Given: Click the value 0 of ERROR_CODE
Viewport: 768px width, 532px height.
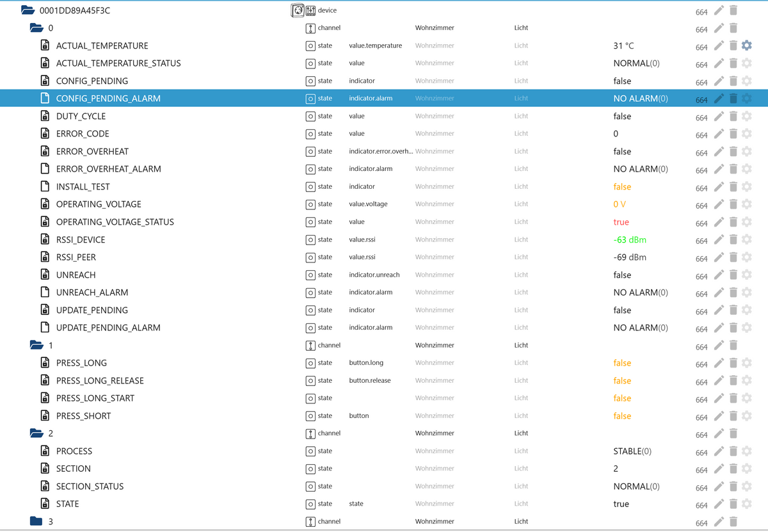Looking at the screenshot, I should (x=616, y=134).
